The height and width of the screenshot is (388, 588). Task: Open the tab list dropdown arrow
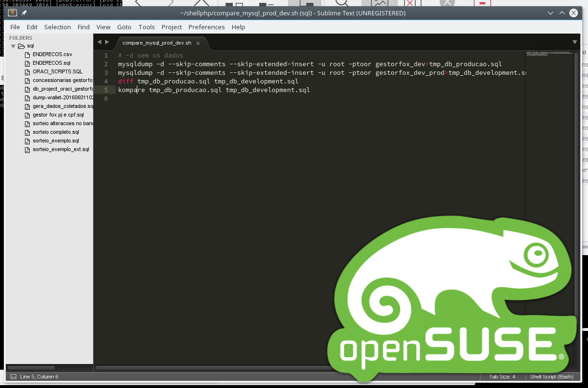point(575,42)
